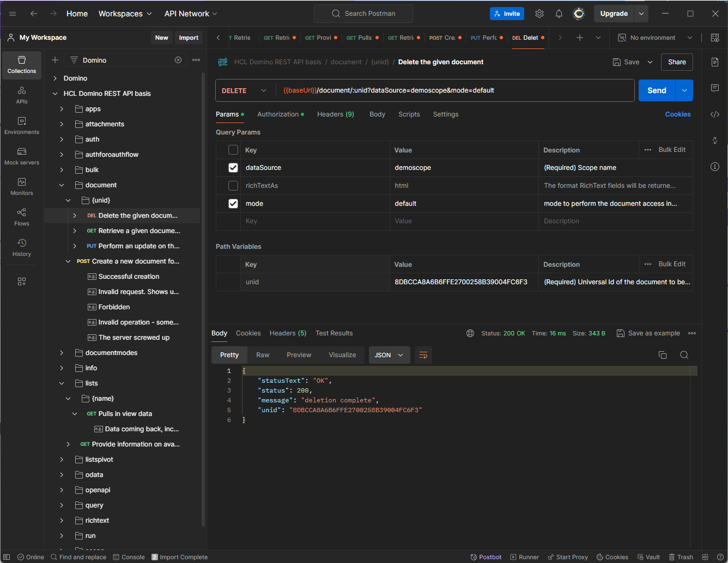728x563 pixels.
Task: Click the blue Send button
Action: click(x=657, y=90)
